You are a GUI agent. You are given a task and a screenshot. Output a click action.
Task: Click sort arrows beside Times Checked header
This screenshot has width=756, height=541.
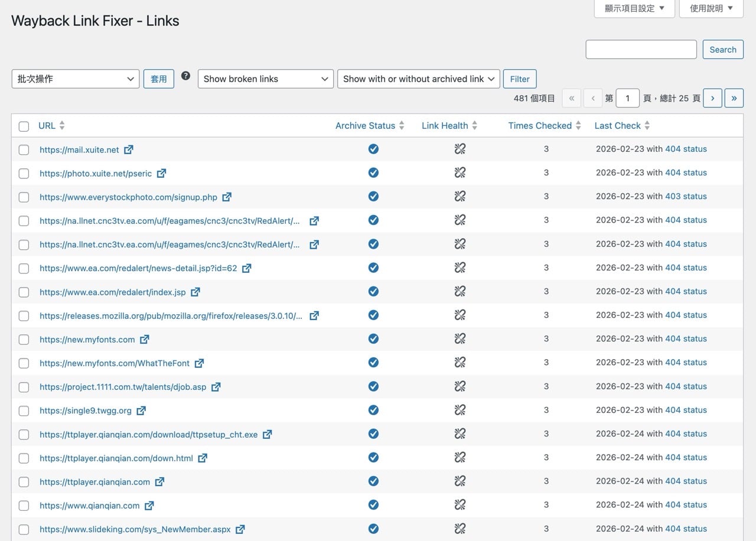[578, 126]
